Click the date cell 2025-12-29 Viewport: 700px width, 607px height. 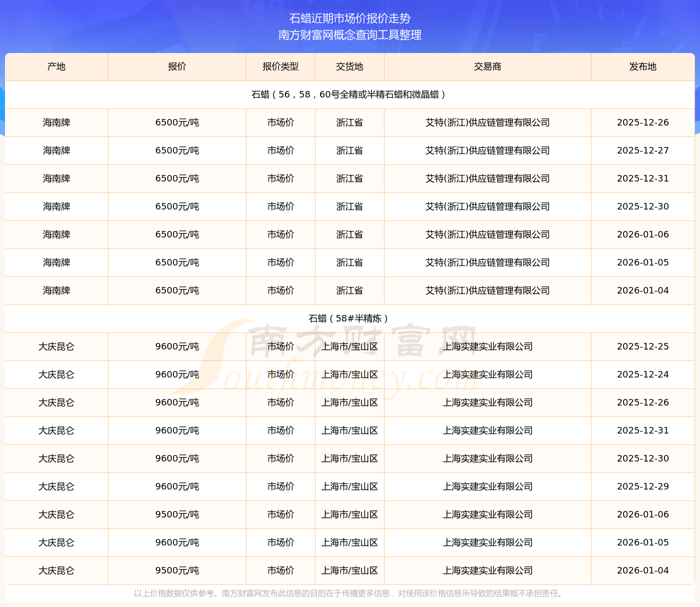pos(642,486)
